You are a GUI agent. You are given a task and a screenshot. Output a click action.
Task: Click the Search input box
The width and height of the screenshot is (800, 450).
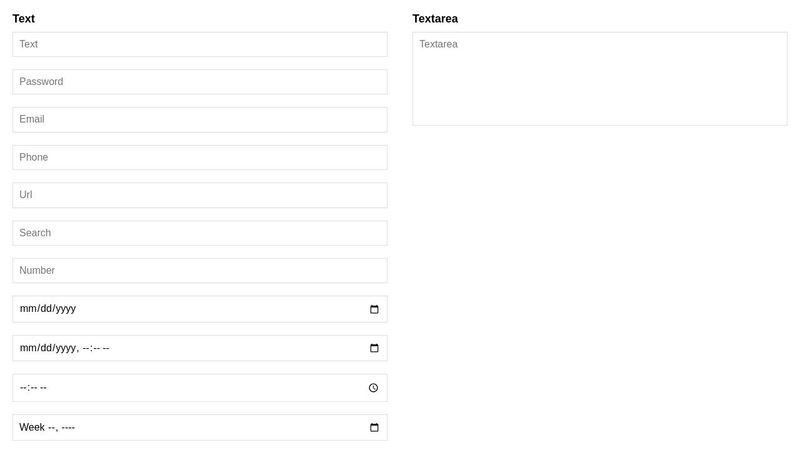click(200, 233)
